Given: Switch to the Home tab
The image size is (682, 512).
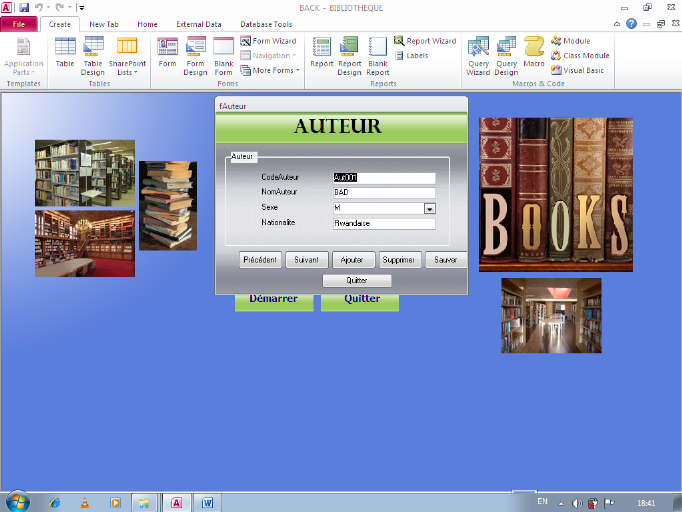Looking at the screenshot, I should (147, 24).
